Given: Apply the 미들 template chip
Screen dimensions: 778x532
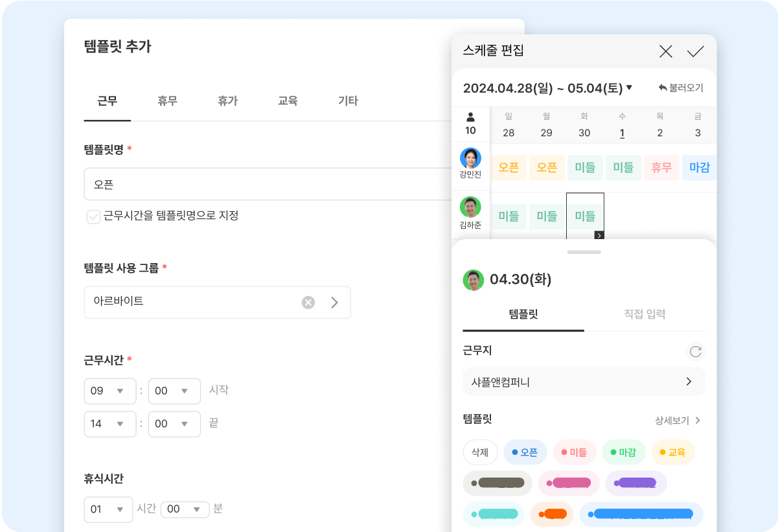Looking at the screenshot, I should coord(575,452).
